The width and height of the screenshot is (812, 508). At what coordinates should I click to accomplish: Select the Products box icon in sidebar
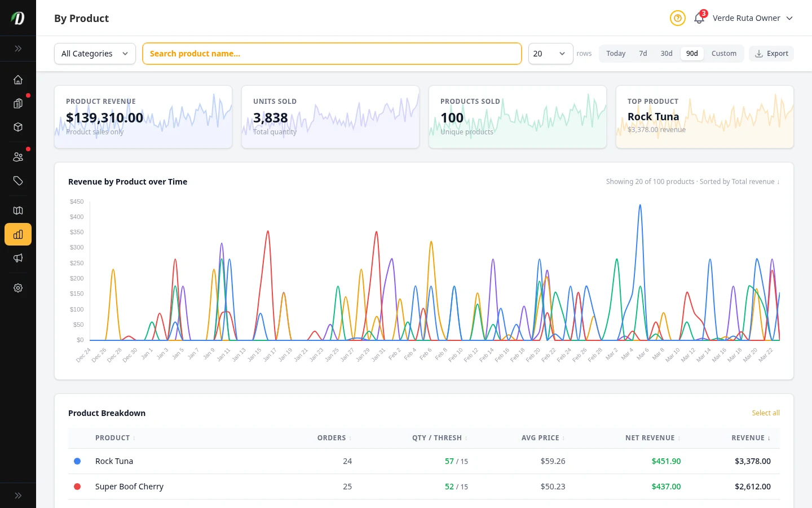pyautogui.click(x=18, y=127)
